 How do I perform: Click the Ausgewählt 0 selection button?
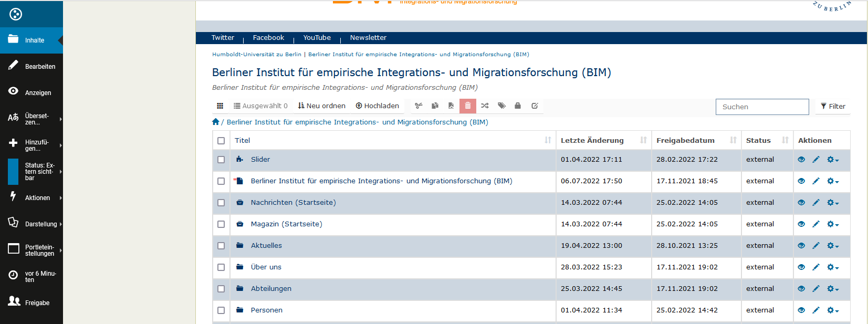[x=260, y=106]
